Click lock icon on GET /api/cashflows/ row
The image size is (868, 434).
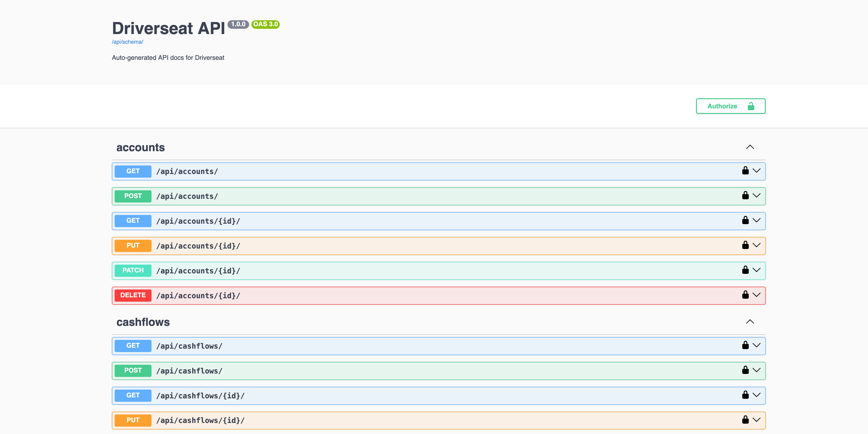(x=745, y=345)
